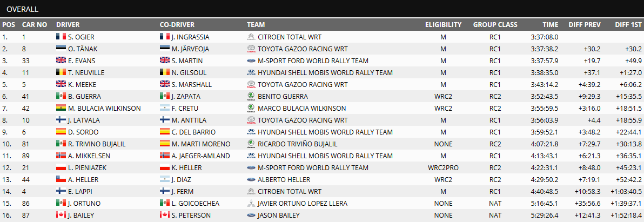
Task: Click co-driver name A. JAEGER-AMLAND
Action: (201, 156)
